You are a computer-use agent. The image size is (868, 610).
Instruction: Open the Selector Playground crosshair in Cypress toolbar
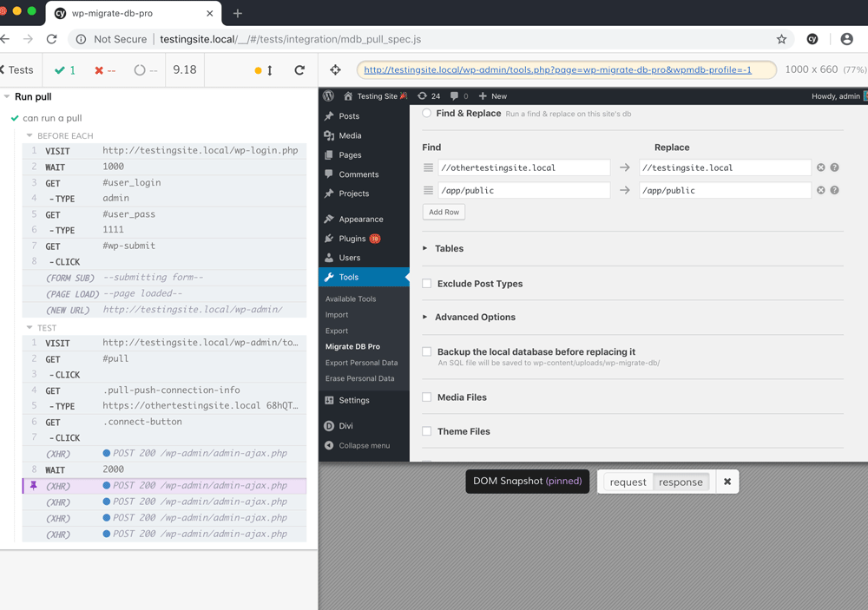pyautogui.click(x=334, y=69)
